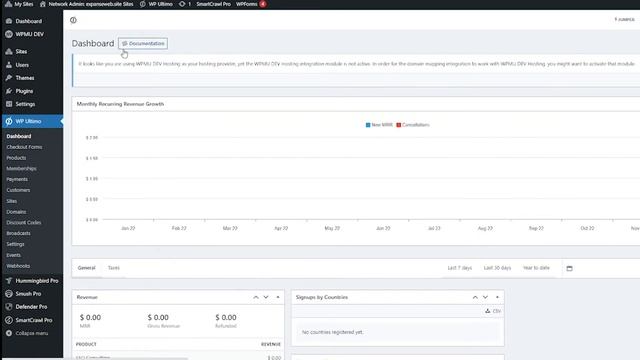Click the updates counter icon
The height and width of the screenshot is (360, 640).
click(185, 4)
